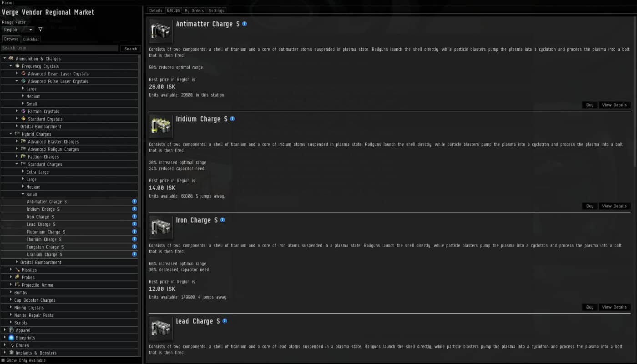Click info icon beside Lead Charge S heading
The width and height of the screenshot is (637, 364).
(225, 321)
